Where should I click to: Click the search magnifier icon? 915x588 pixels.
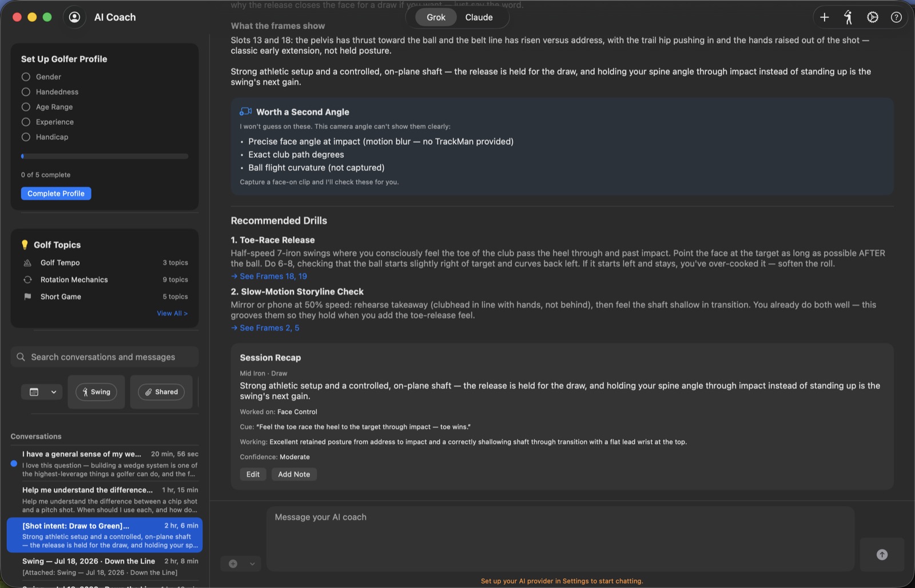click(21, 357)
